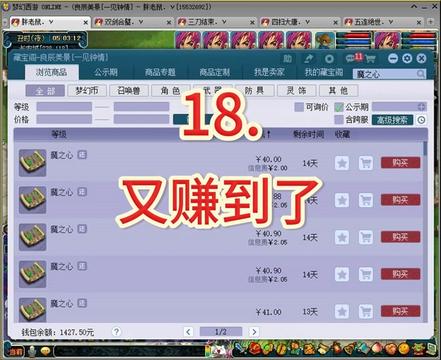441x360 pixels.
Task: Click the left tab-strip arrow before 胖老鼠 tab
Action: pyautogui.click(x=5, y=22)
